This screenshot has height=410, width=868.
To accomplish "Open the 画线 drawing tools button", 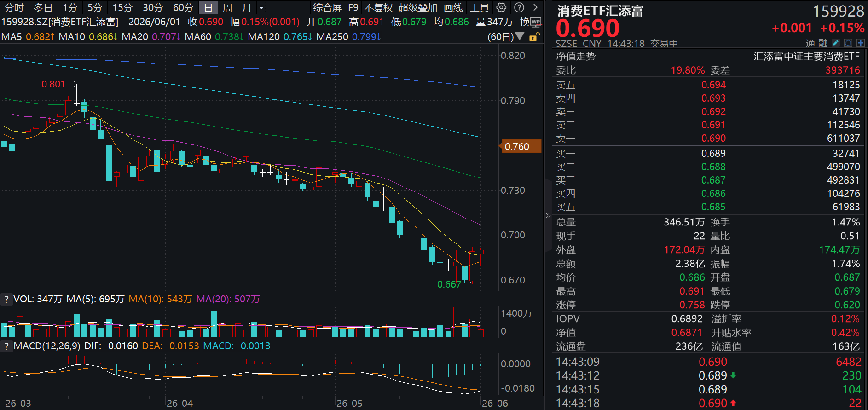I will pos(453,7).
